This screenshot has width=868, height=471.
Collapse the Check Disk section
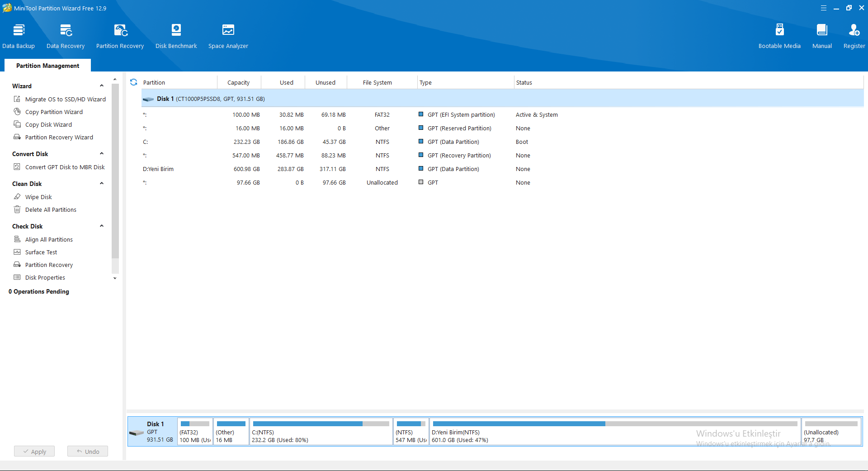coord(102,226)
